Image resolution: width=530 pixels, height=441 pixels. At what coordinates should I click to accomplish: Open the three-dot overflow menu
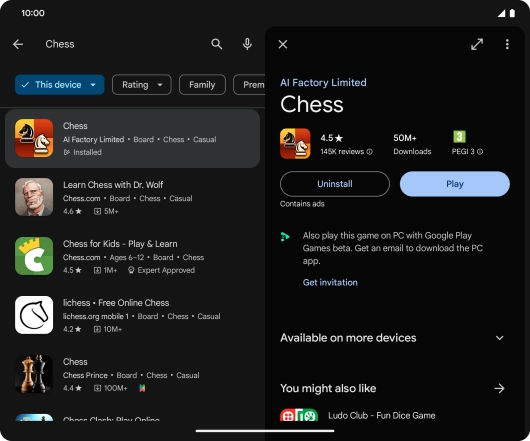point(507,44)
